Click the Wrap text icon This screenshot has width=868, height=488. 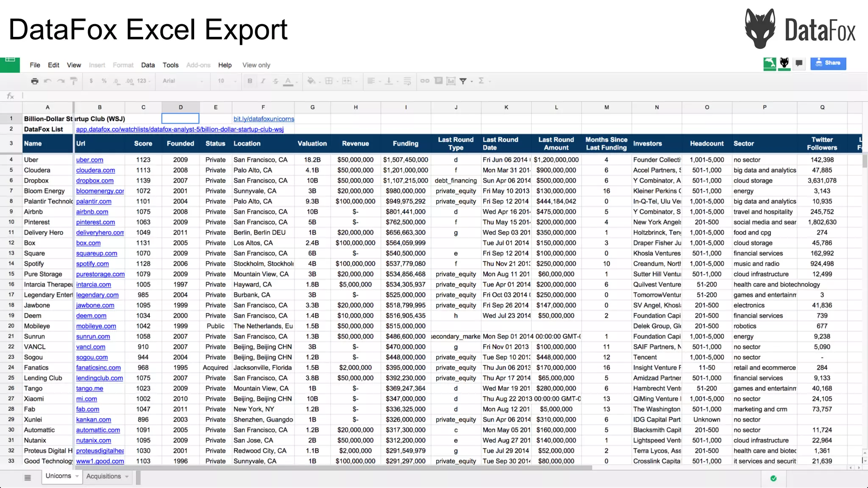[407, 81]
